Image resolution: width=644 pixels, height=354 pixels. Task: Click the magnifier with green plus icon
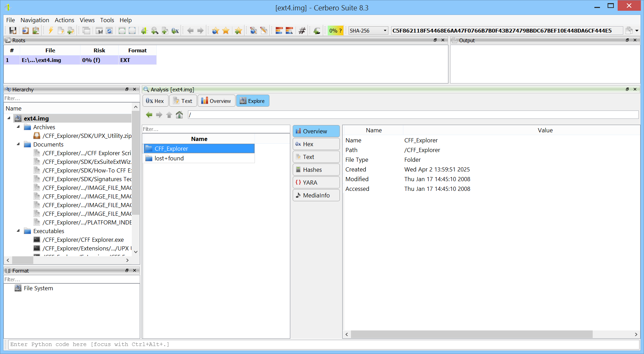[155, 30]
